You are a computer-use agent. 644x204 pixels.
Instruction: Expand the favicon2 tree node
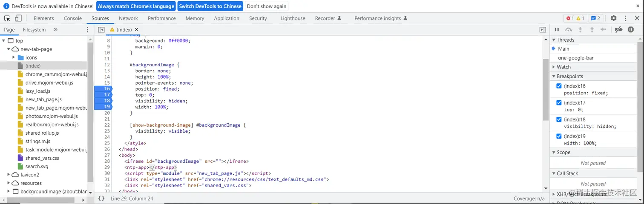tap(9, 175)
